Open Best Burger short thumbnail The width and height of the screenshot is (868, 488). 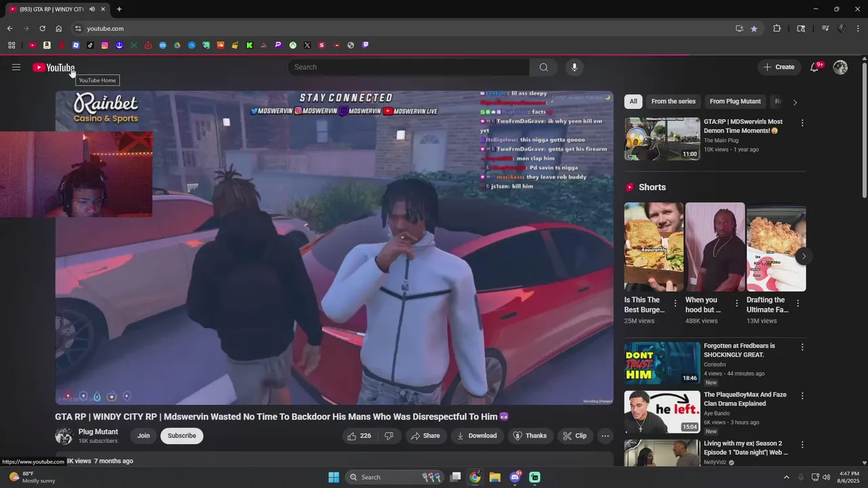tap(654, 247)
